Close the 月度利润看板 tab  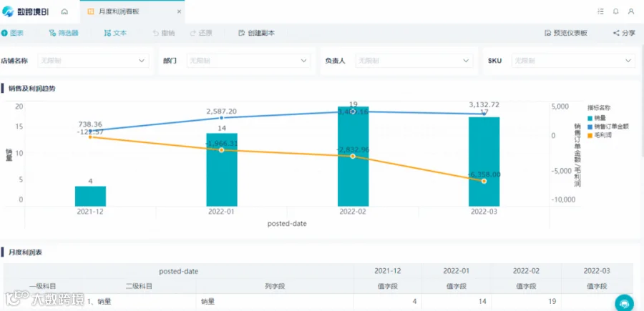[179, 12]
